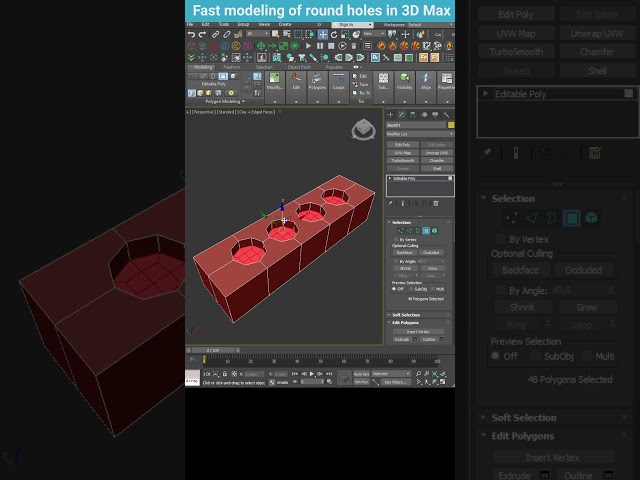Open the Hierarchy command panel tab
640x480 pixels.
coord(413,115)
